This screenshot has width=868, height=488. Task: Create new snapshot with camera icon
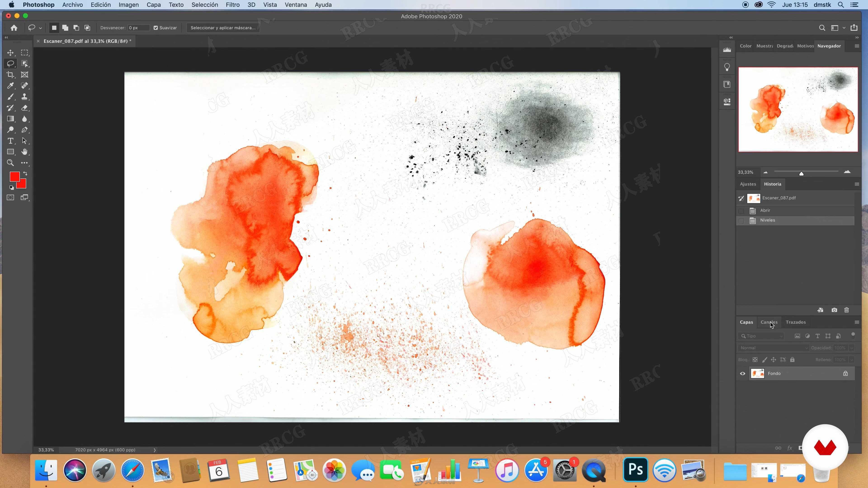pyautogui.click(x=834, y=310)
